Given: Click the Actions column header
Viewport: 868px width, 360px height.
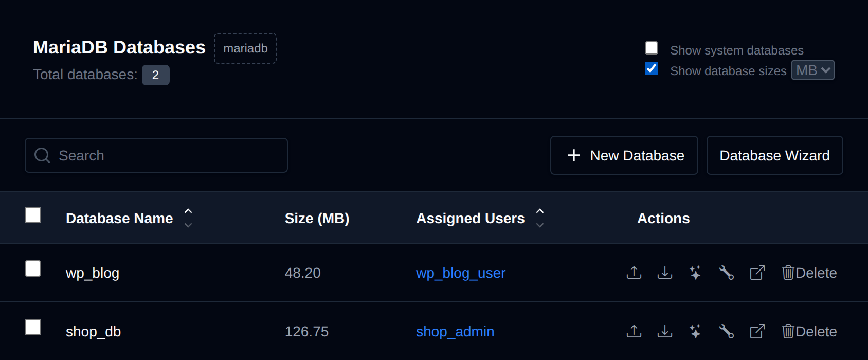Looking at the screenshot, I should pyautogui.click(x=663, y=219).
